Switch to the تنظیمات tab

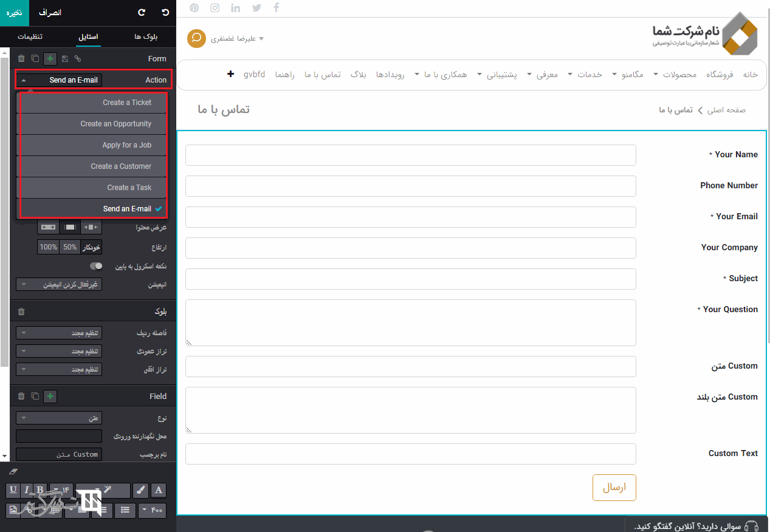[x=30, y=36]
